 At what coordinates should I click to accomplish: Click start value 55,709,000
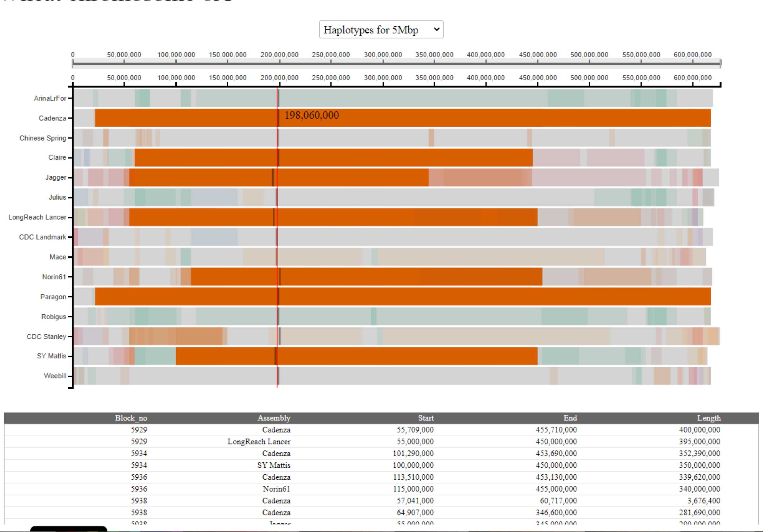415,430
